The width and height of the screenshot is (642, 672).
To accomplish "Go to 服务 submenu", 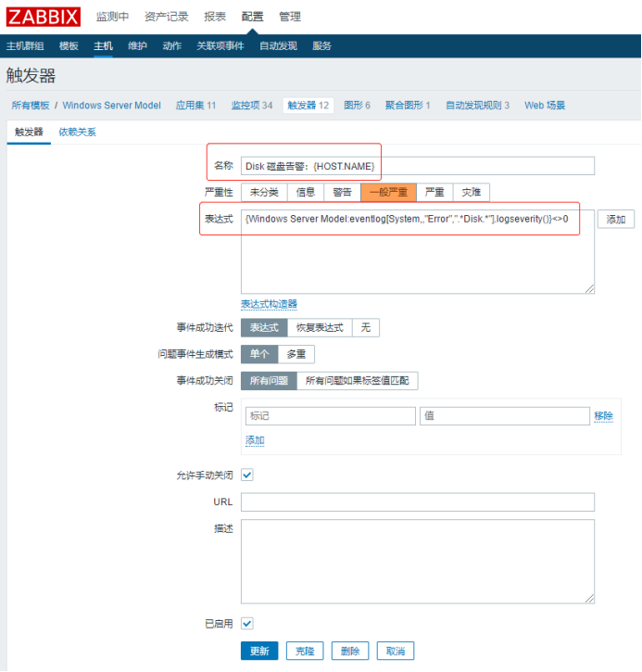I will click(321, 45).
